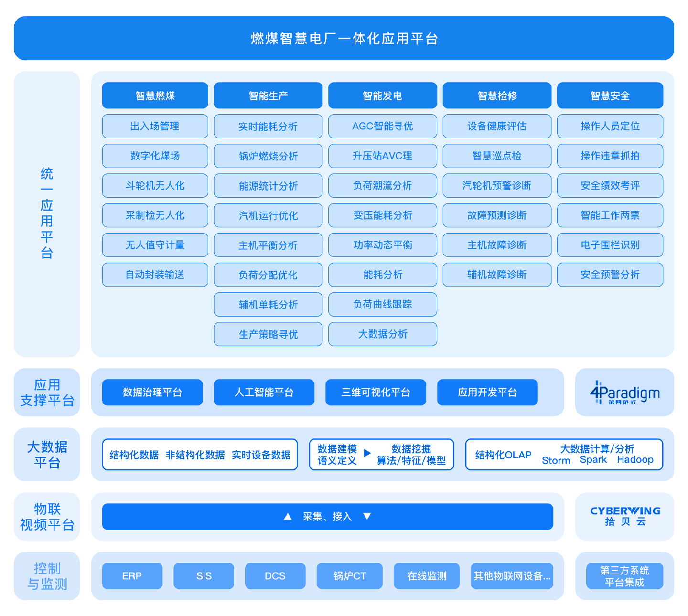Click the 辅机故障诊断 item

pos(497,275)
